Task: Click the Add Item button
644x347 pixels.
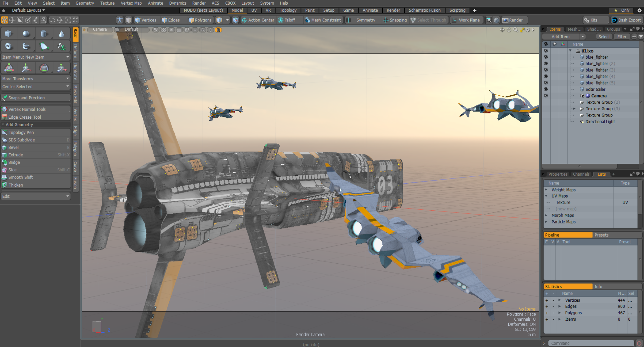Action: tap(560, 37)
